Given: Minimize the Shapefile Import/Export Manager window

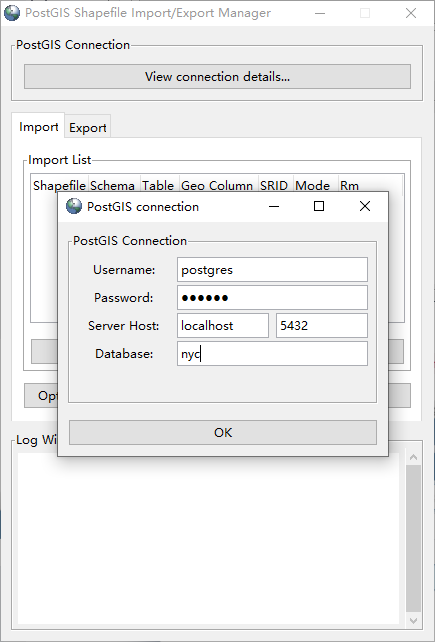Looking at the screenshot, I should pyautogui.click(x=320, y=13).
